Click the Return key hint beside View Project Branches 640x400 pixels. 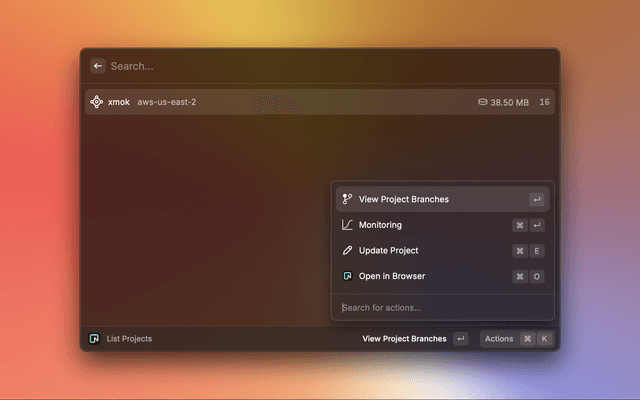pos(460,339)
